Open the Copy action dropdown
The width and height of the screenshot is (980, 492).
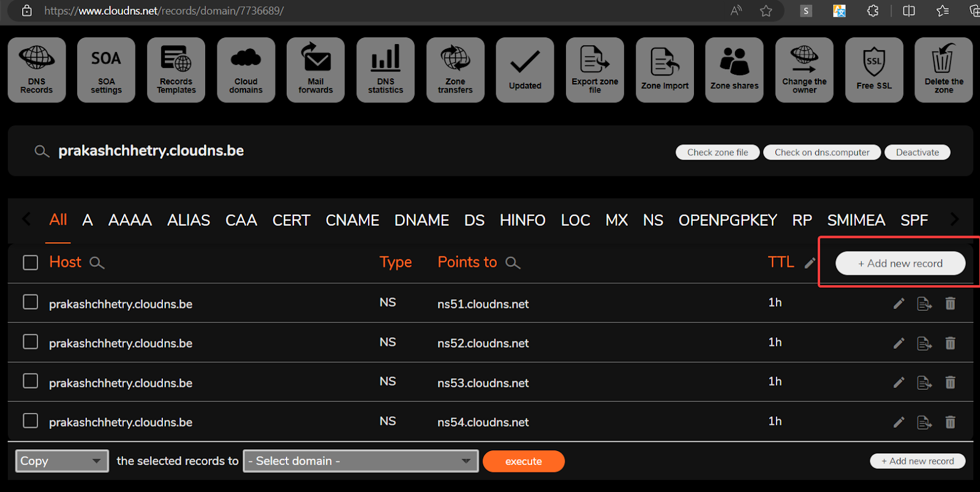62,461
